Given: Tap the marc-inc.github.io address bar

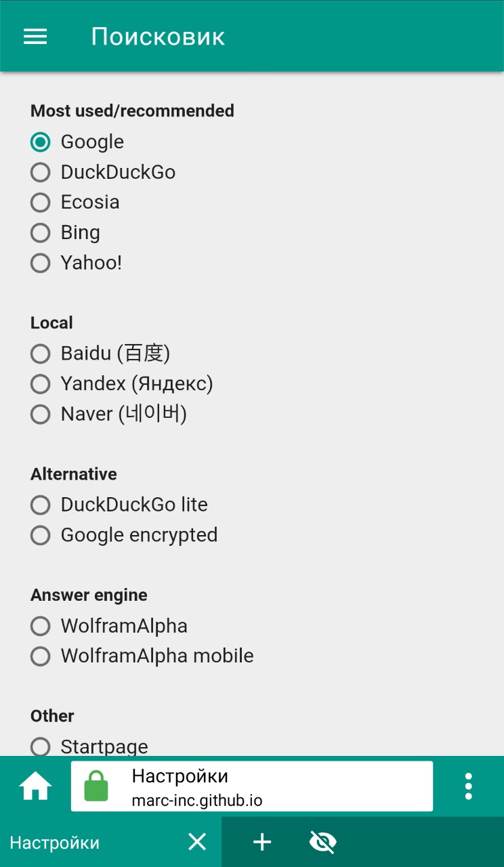Looking at the screenshot, I should (x=252, y=786).
